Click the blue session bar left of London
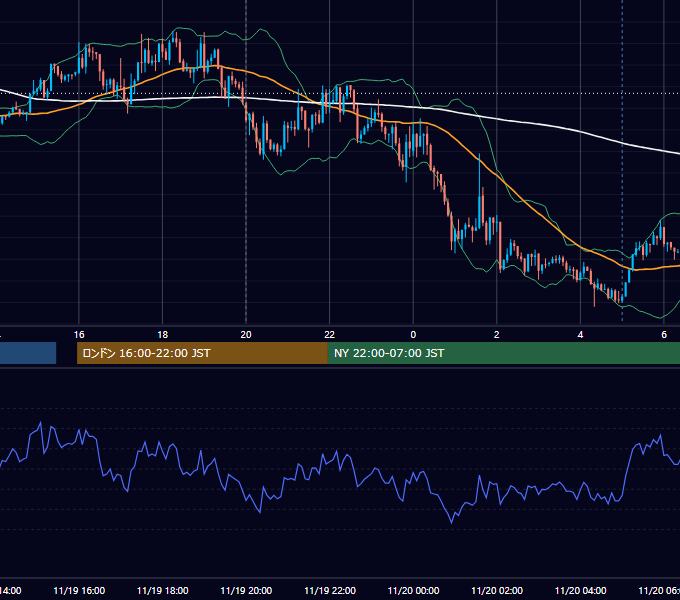This screenshot has width=680, height=600. click(28, 353)
